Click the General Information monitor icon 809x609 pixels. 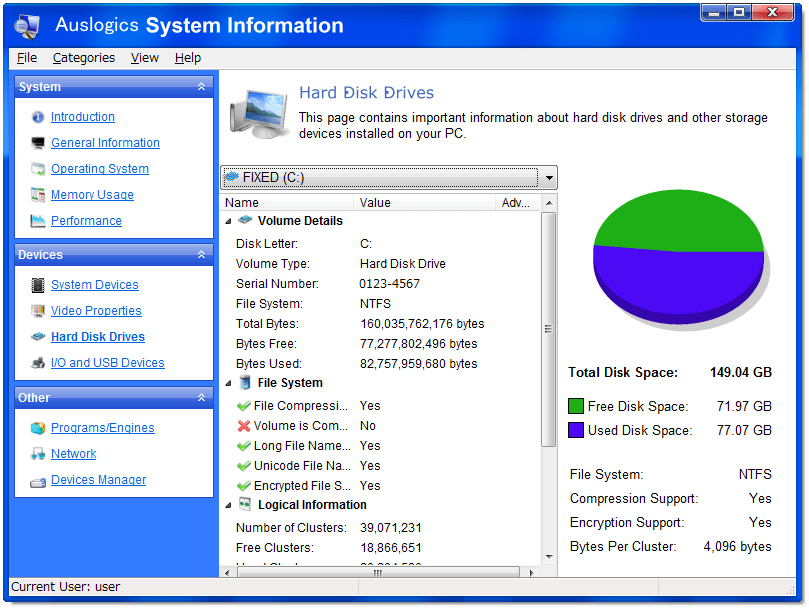(38, 143)
